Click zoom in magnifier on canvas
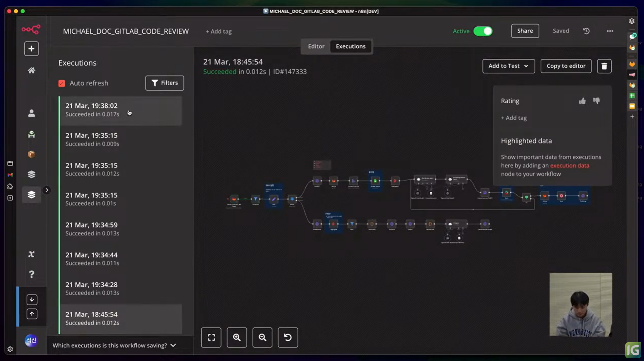The image size is (644, 361). coord(237,338)
